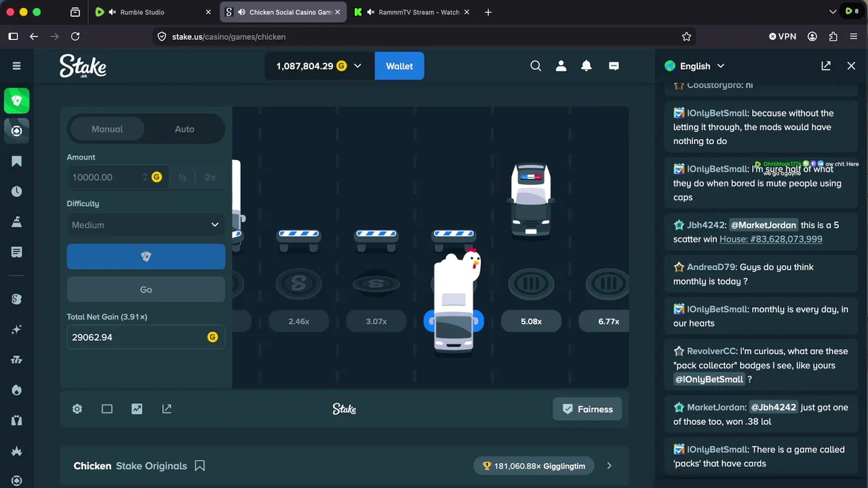This screenshot has height=488, width=868.
Task: Bookmark this page with star icon
Action: tap(686, 37)
